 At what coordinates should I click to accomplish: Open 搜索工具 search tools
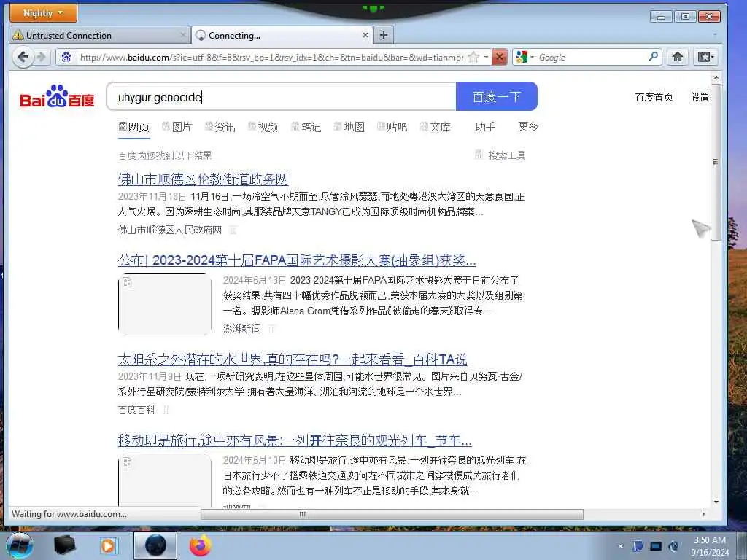click(500, 155)
